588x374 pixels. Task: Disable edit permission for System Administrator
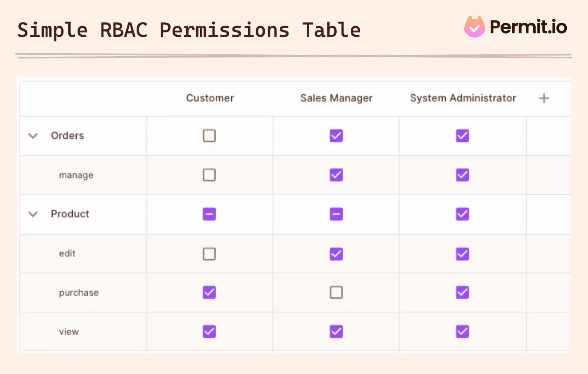462,254
